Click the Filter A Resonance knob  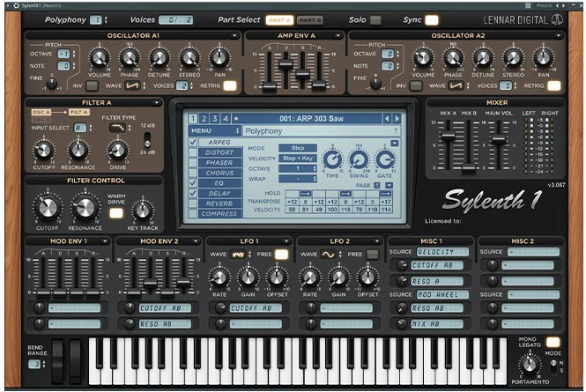[78, 151]
